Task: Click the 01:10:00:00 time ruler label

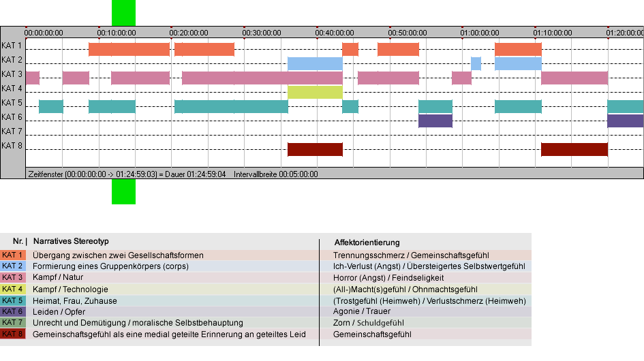Action: 553,33
